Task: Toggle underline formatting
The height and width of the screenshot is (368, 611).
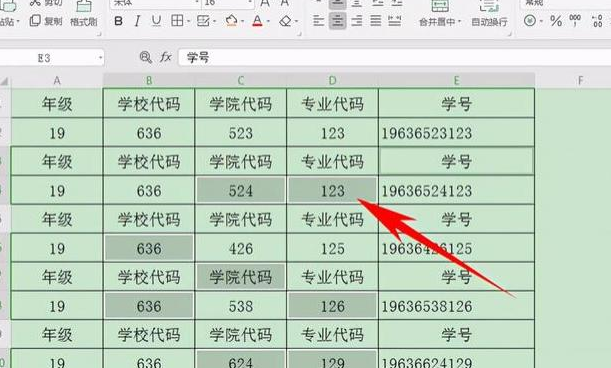Action: (156, 21)
